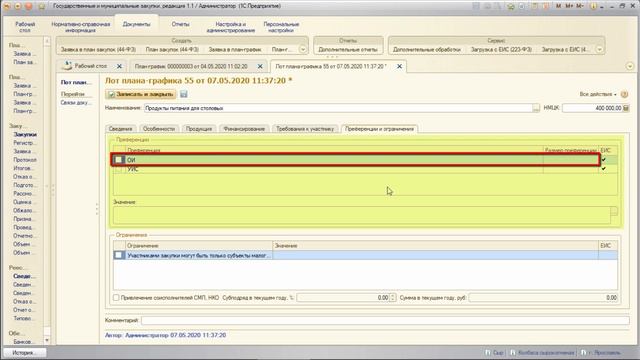Open Настройка и администрирование section
The width and height of the screenshot is (640, 360).
(x=231, y=27)
